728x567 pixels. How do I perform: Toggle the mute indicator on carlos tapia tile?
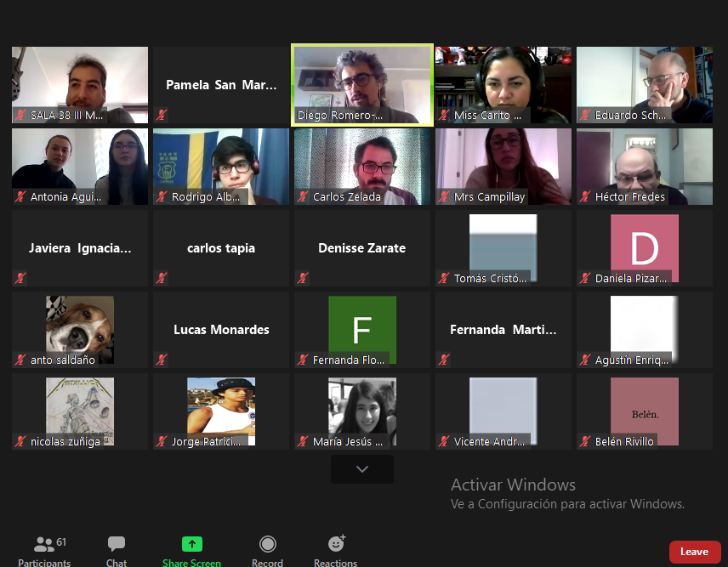[162, 279]
